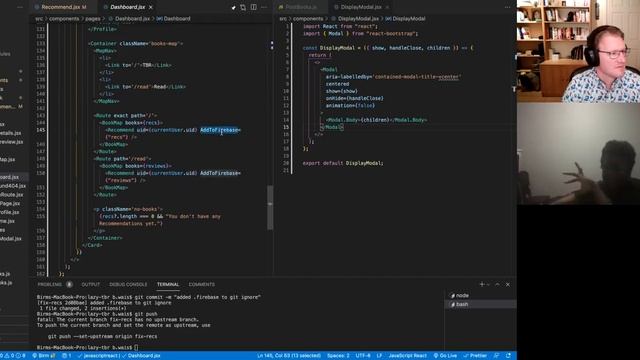Change language mode from JavaScript React
The height and width of the screenshot is (360, 640).
[x=407, y=356]
